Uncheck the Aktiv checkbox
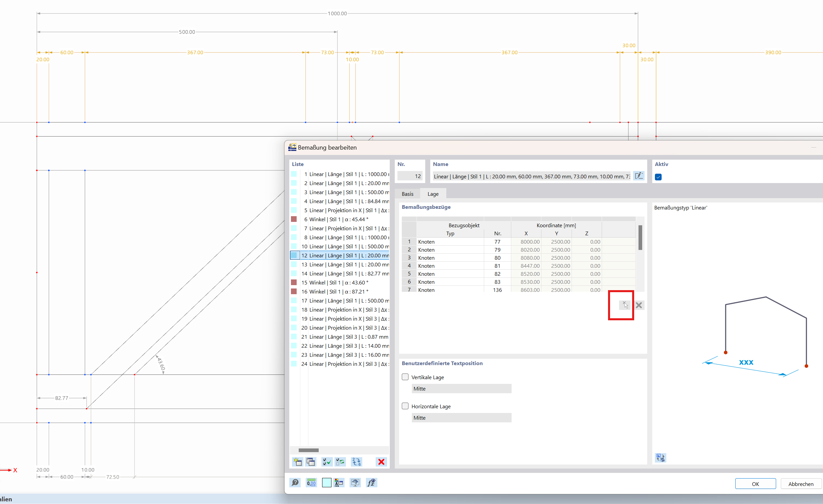This screenshot has width=823, height=504. (658, 177)
